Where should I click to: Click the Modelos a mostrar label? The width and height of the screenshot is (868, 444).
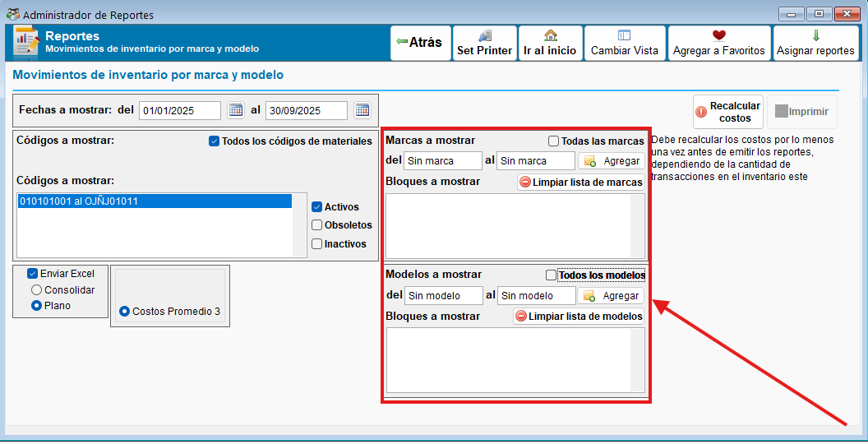pos(434,275)
